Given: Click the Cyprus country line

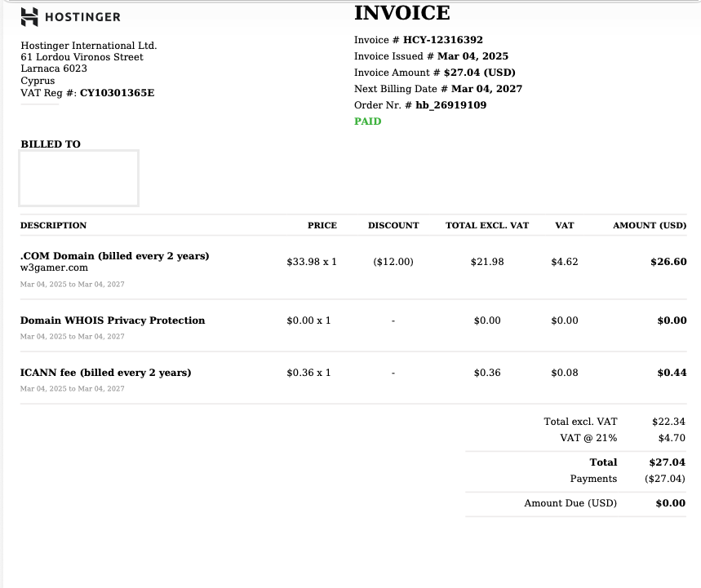Looking at the screenshot, I should tap(38, 81).
